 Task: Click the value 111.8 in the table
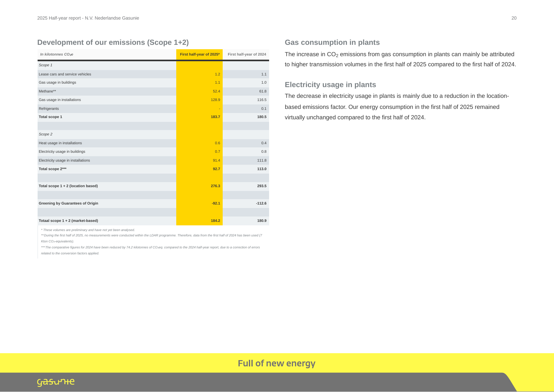point(262,160)
